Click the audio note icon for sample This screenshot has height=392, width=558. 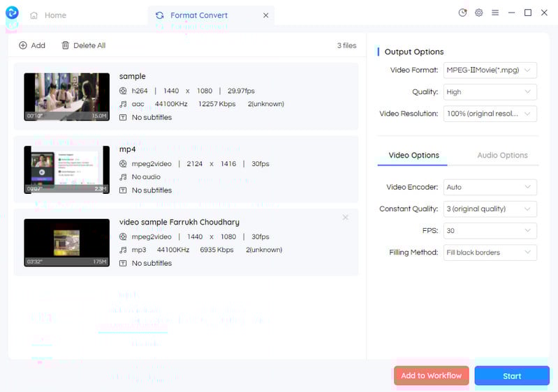(123, 104)
